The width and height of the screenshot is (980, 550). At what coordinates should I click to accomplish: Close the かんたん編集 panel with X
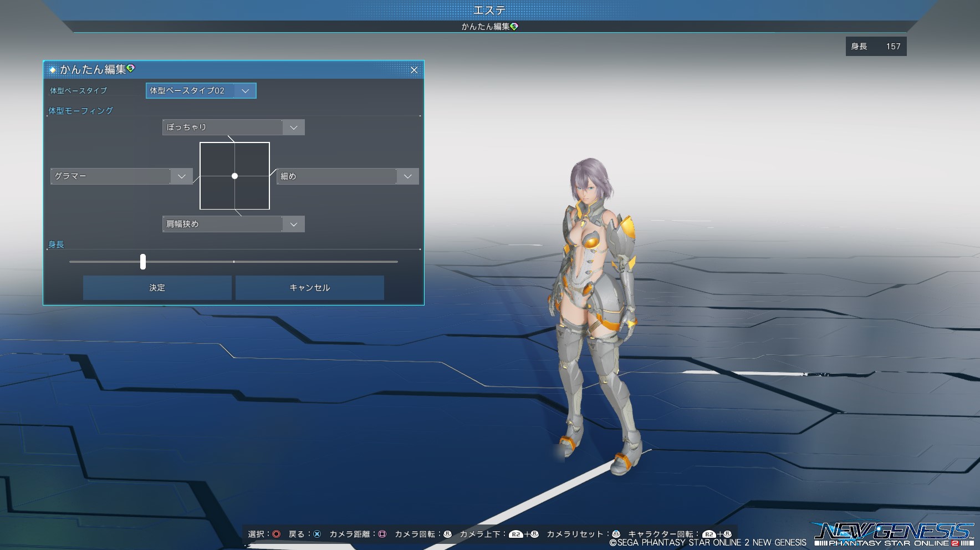coord(414,70)
